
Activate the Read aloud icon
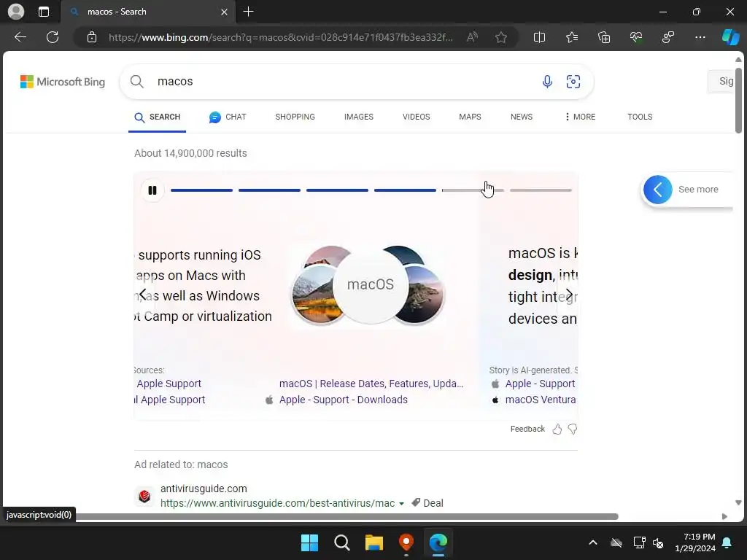[x=472, y=37]
